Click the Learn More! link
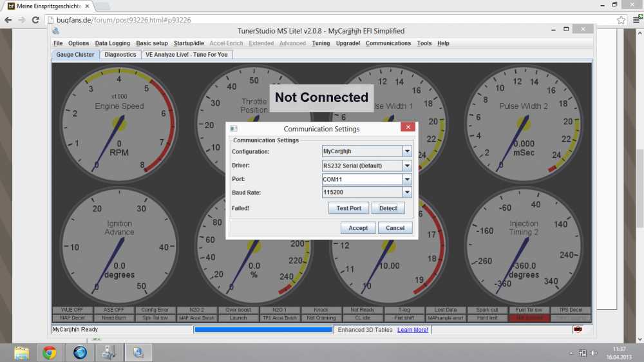 (412, 330)
